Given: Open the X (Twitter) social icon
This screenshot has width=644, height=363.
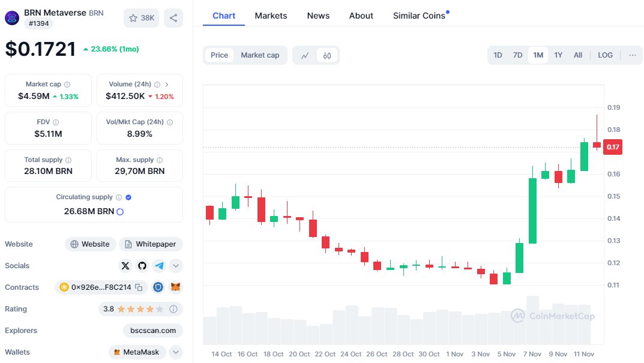Looking at the screenshot, I should [x=125, y=266].
